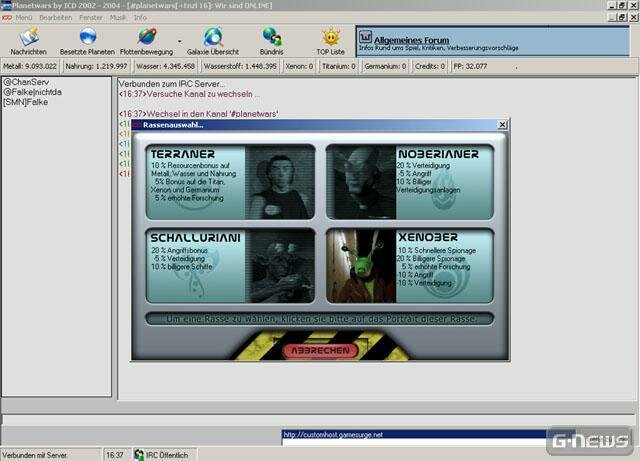This screenshot has width=640, height=461.
Task: Click the Rassenauswahl dialog title icon
Action: [x=137, y=125]
